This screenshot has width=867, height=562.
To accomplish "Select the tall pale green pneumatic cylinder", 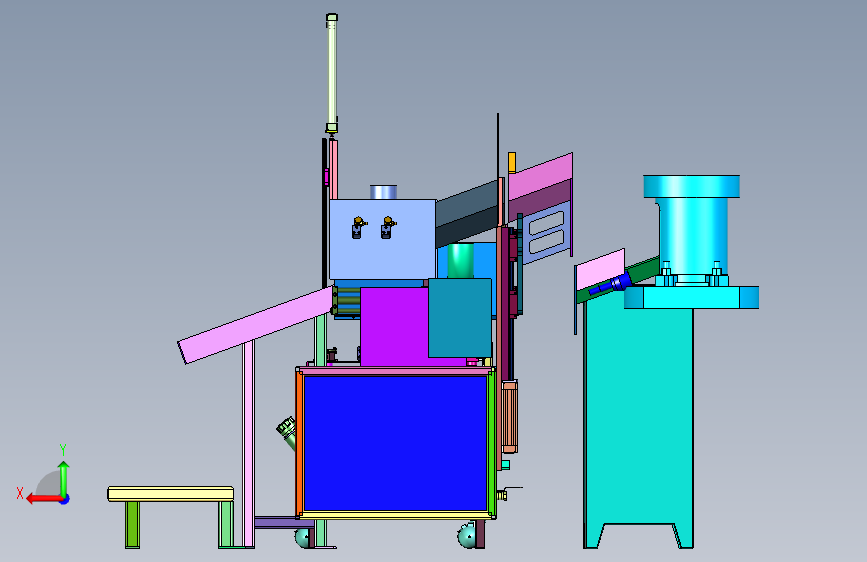I will (x=332, y=73).
